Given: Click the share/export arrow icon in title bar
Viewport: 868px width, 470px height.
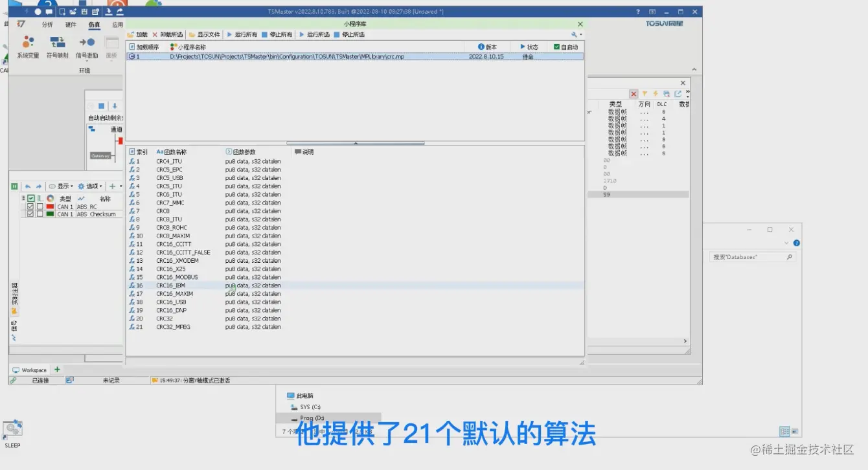Looking at the screenshot, I should tap(119, 12).
